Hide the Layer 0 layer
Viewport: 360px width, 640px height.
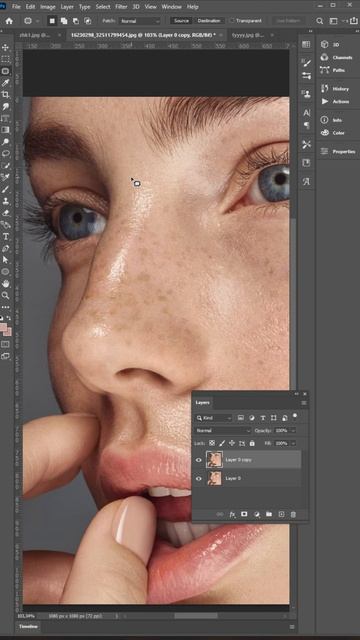pos(199,478)
